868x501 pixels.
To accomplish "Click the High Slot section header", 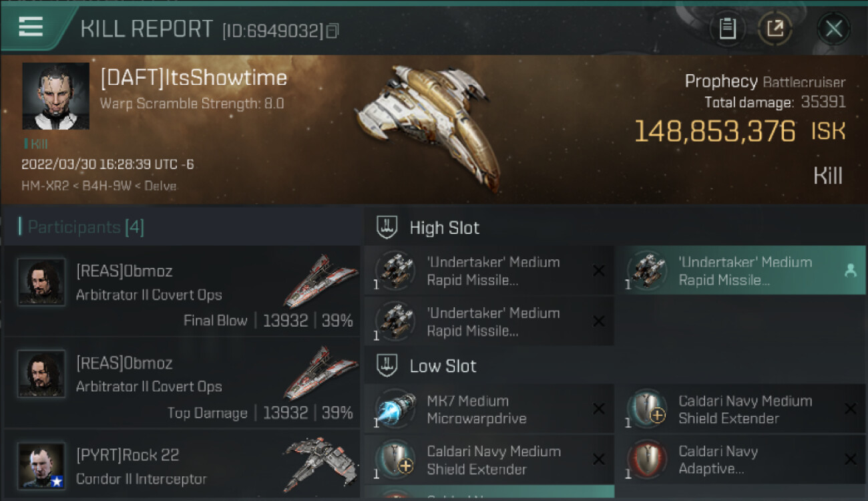I will click(x=444, y=228).
